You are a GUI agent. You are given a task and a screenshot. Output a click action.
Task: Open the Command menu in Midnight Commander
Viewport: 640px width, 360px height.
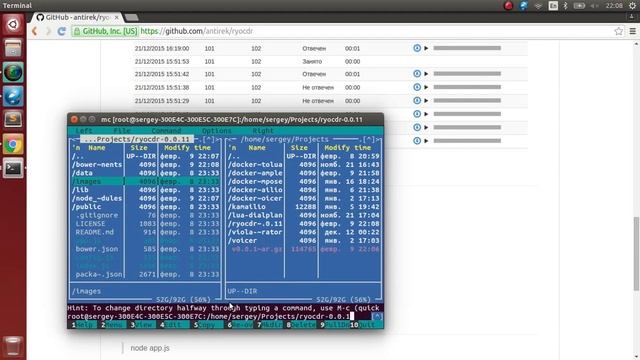pos(166,131)
